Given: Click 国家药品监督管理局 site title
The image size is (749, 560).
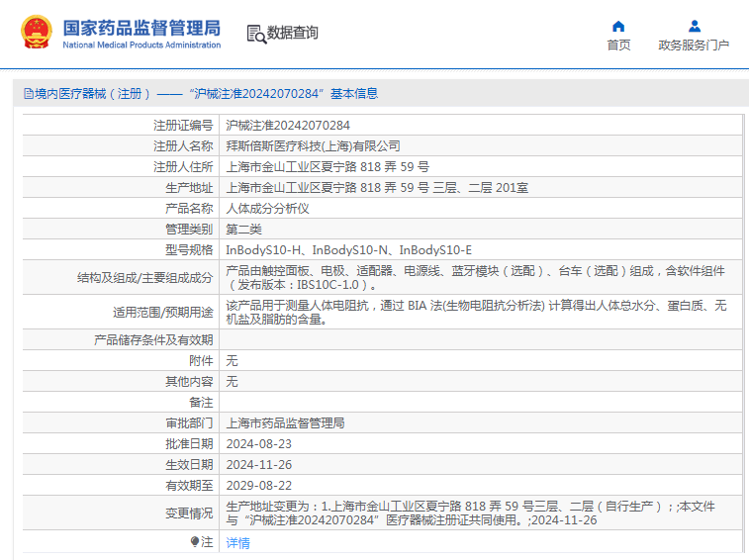Looking at the screenshot, I should pyautogui.click(x=141, y=28).
